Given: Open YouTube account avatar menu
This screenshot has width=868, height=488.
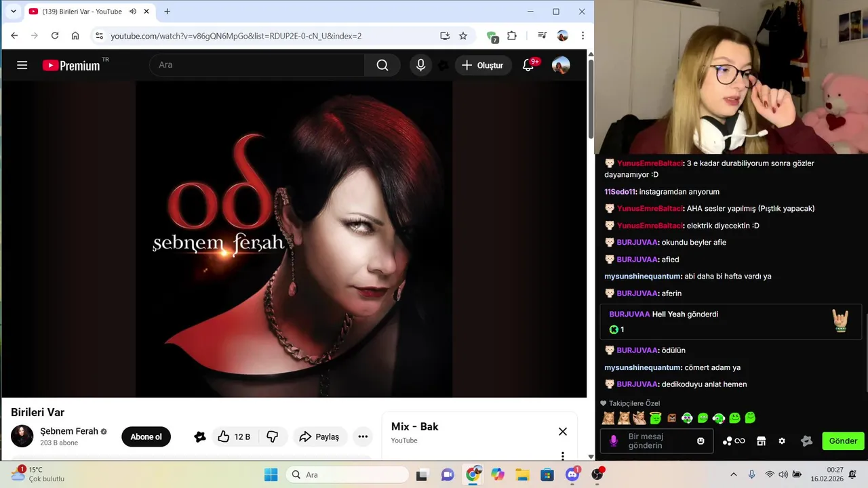Looking at the screenshot, I should click(561, 65).
